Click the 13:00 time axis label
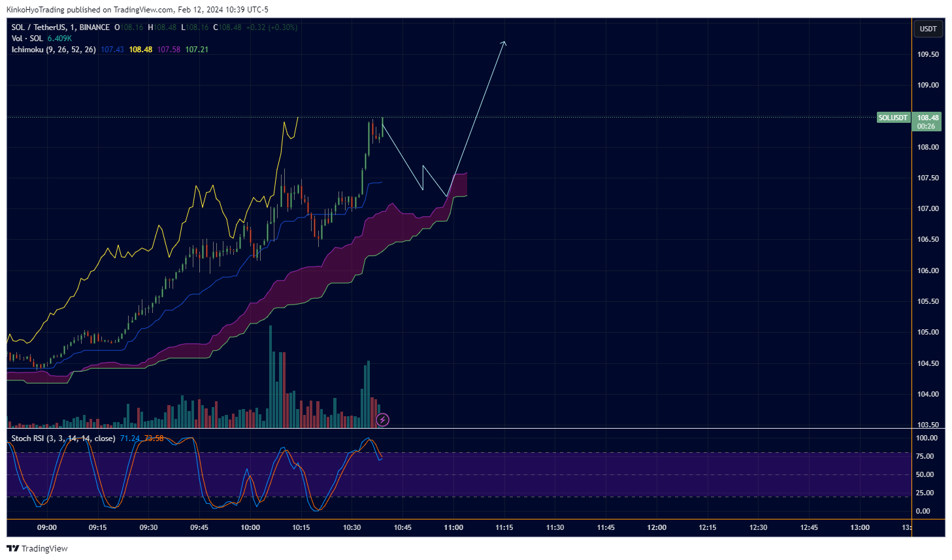 coord(860,527)
